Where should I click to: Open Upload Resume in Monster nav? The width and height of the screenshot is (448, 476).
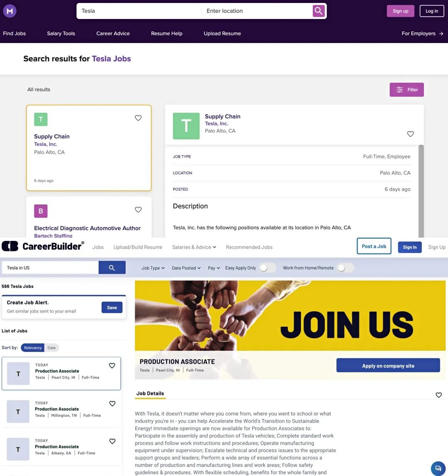click(222, 34)
